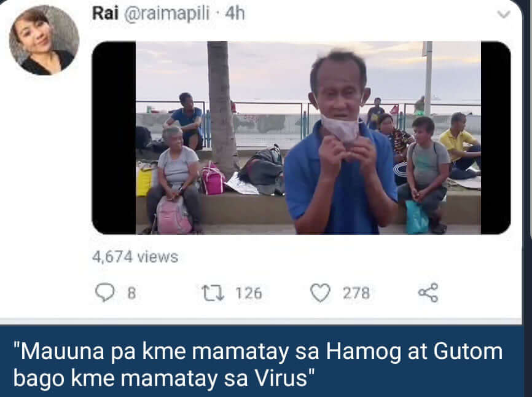This screenshot has height=397, width=532.
Task: Click the 126 retweets count
Action: click(249, 293)
